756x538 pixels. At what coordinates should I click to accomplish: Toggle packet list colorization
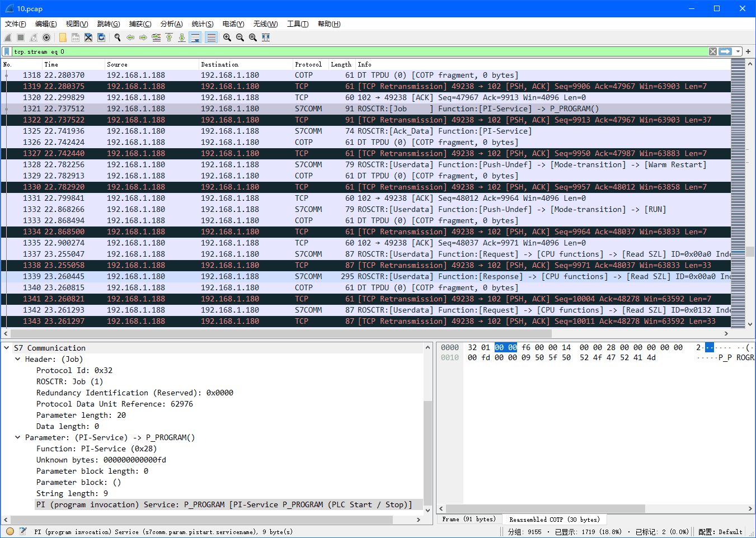[x=211, y=37]
